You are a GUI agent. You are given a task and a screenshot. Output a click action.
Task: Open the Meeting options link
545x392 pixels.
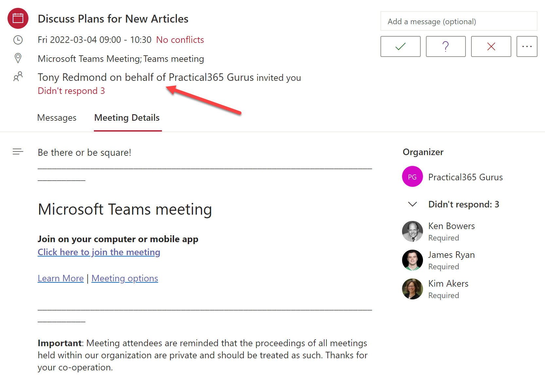125,278
